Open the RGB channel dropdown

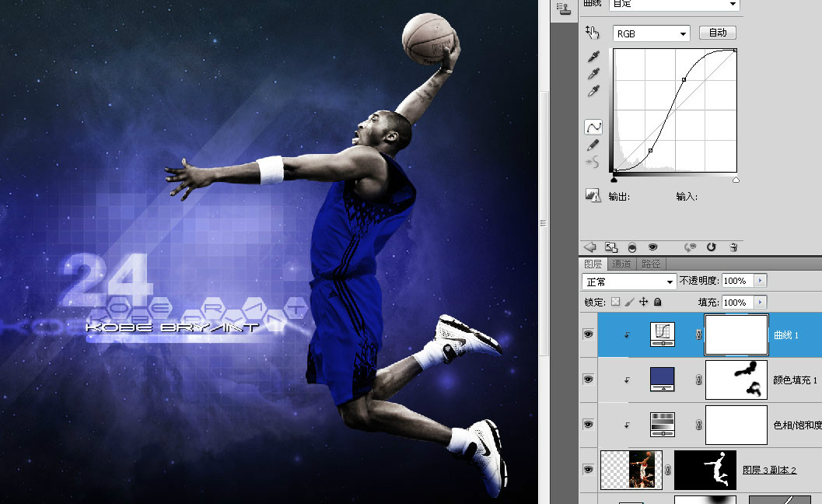pos(651,33)
